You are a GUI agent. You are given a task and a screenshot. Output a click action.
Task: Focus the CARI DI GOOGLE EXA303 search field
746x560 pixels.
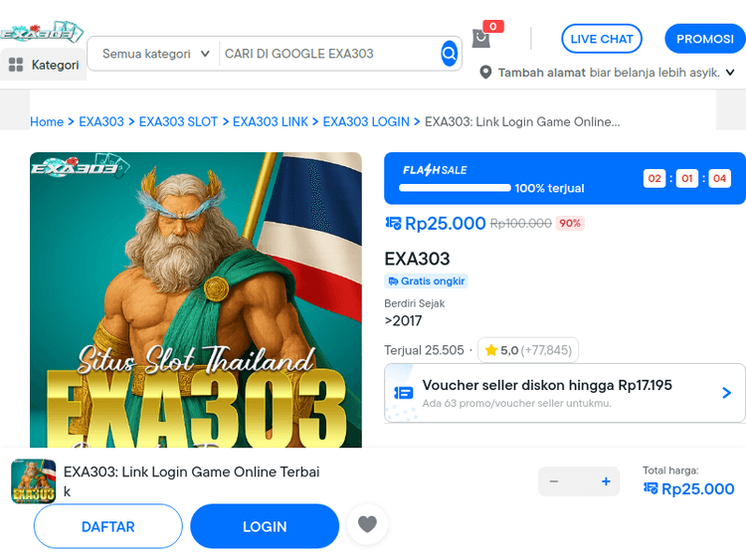click(x=331, y=54)
